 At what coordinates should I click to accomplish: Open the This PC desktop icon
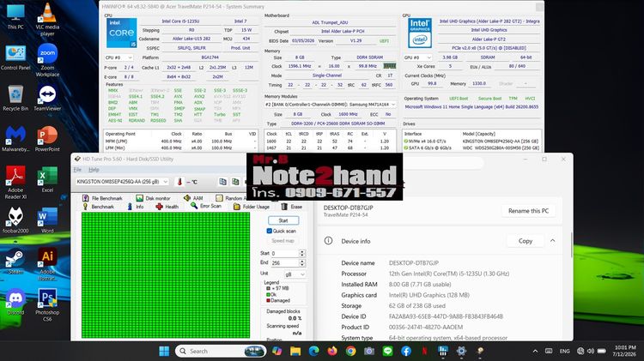[x=15, y=17]
